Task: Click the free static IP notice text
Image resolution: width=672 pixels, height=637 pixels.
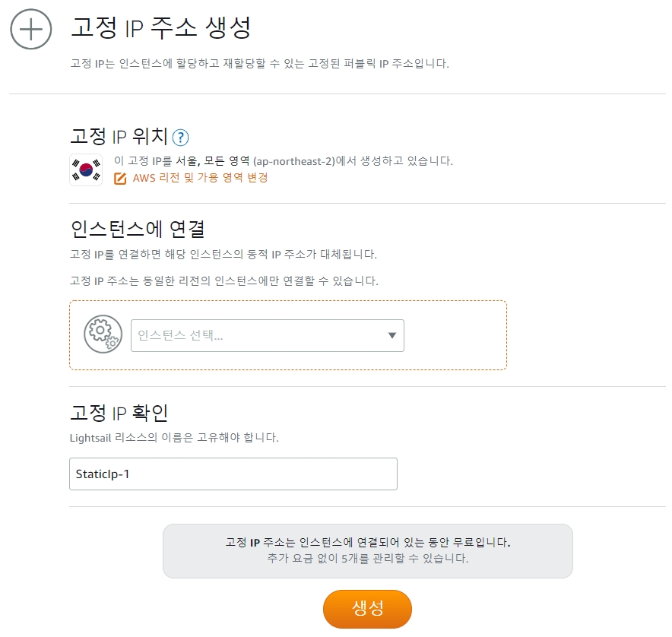Action: [368, 542]
